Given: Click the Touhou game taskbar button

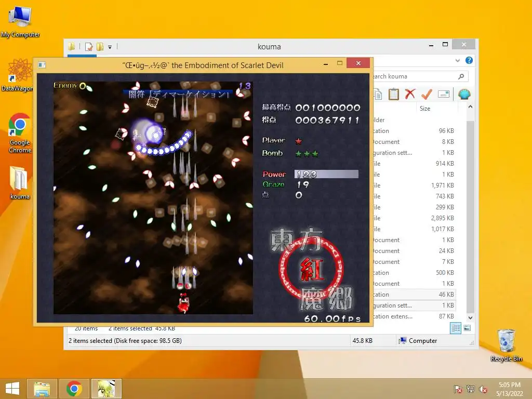Looking at the screenshot, I should coord(106,389).
